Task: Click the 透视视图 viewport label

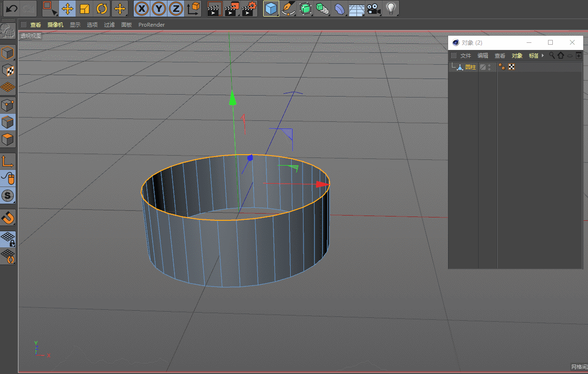Action: tap(31, 36)
